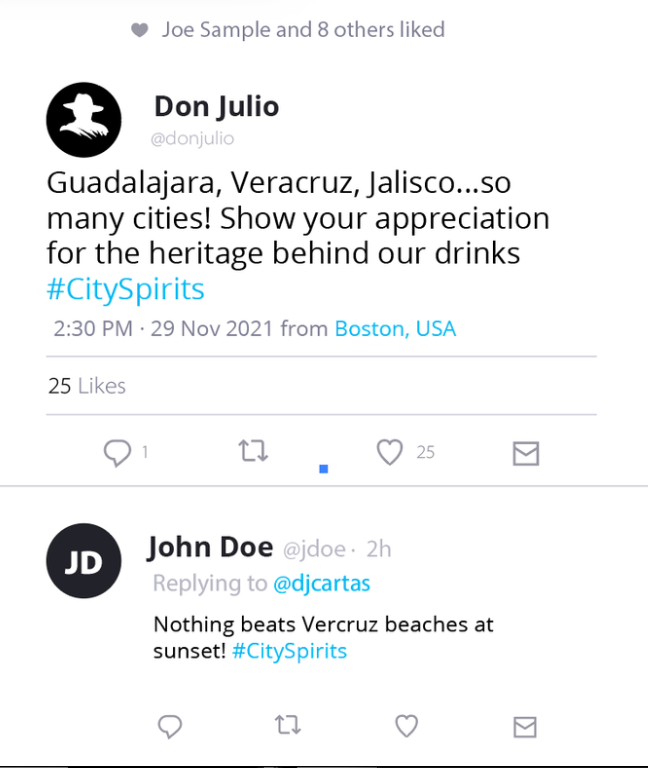Viewport: 648px width, 768px height.
Task: Send John Doe's reply via message icon
Action: coord(525,725)
